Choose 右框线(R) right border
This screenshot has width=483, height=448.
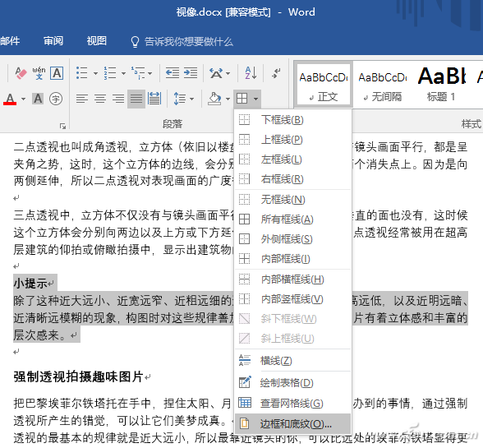point(292,179)
